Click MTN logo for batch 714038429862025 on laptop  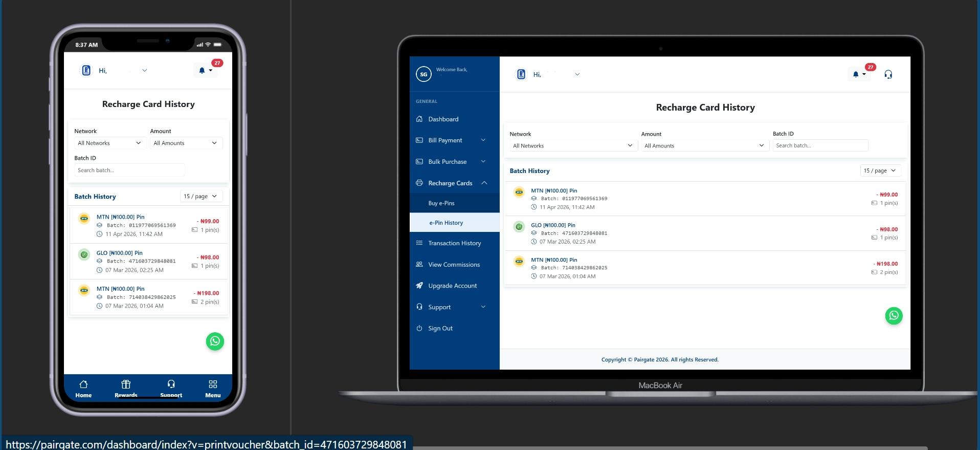coord(519,261)
